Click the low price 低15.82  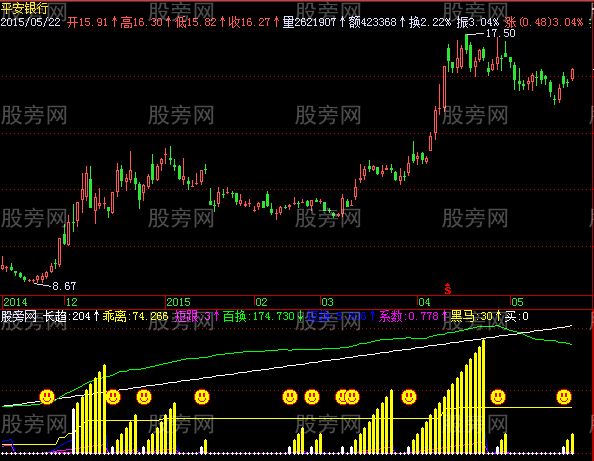[195, 22]
